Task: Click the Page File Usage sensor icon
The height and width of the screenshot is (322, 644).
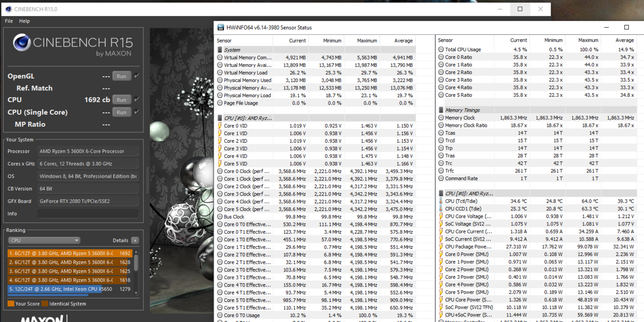Action: (x=219, y=103)
